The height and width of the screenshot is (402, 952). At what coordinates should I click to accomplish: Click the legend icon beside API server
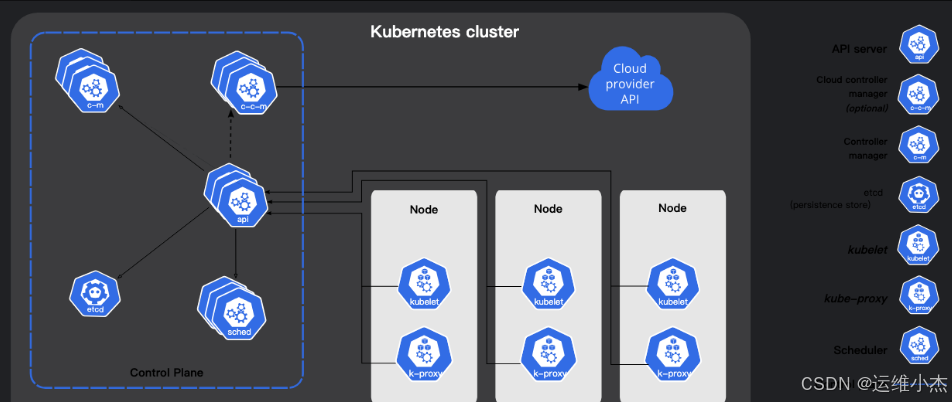pyautogui.click(x=919, y=44)
